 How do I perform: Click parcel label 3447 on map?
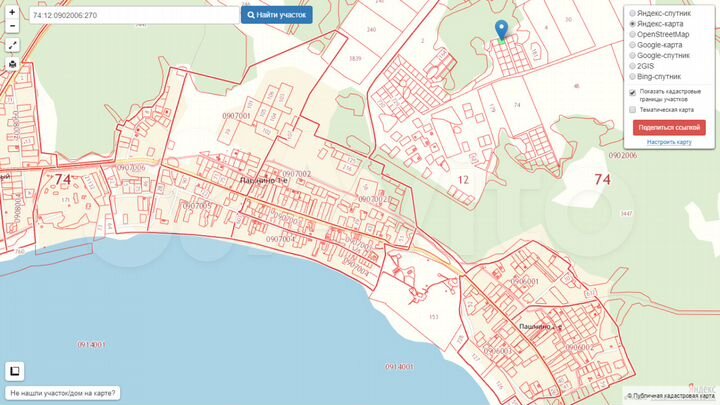626,214
